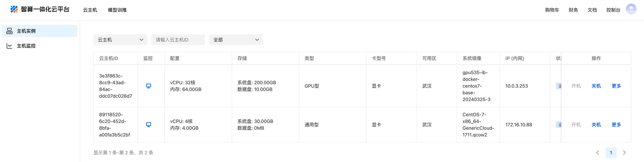
Task: Focus the 请输入云主机ID search field
Action: pyautogui.click(x=178, y=40)
